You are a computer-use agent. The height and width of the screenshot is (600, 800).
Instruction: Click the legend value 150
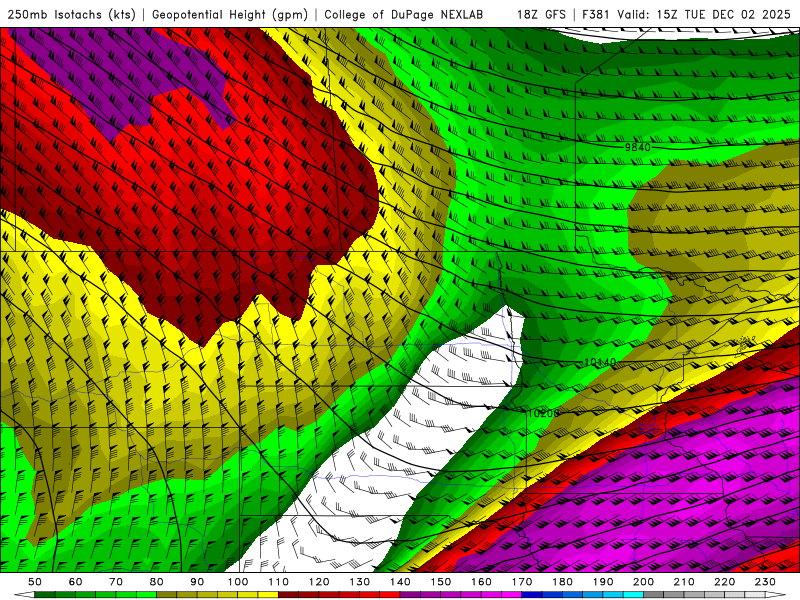tap(441, 582)
